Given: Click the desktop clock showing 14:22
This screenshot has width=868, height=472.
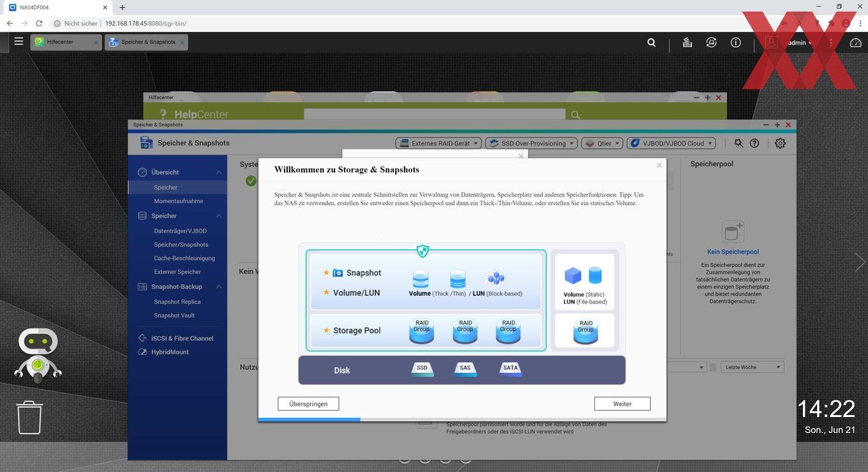Looking at the screenshot, I should [827, 408].
